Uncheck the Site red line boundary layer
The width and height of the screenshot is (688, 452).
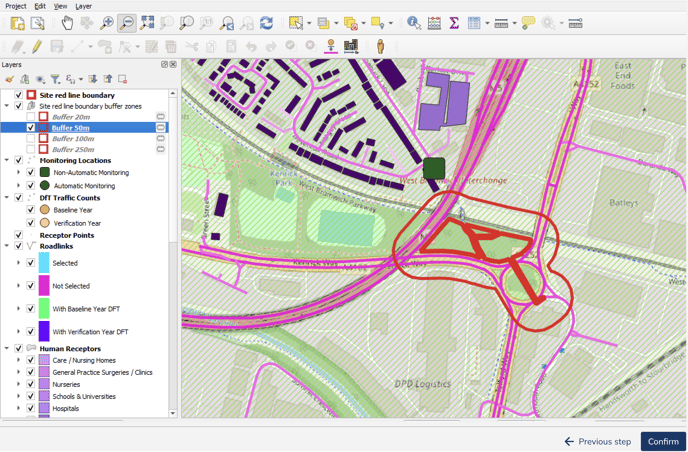click(18, 95)
